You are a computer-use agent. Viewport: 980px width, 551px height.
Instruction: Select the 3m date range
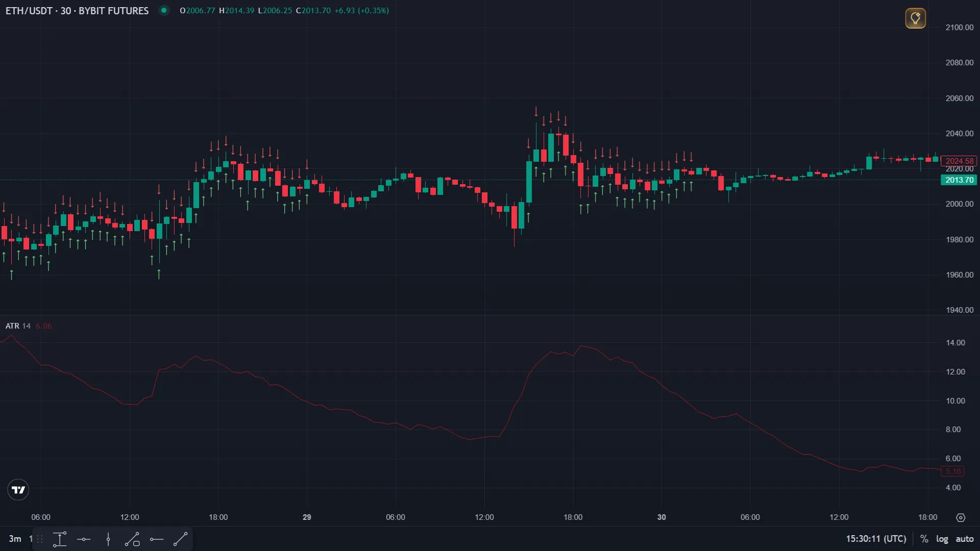[x=15, y=539]
